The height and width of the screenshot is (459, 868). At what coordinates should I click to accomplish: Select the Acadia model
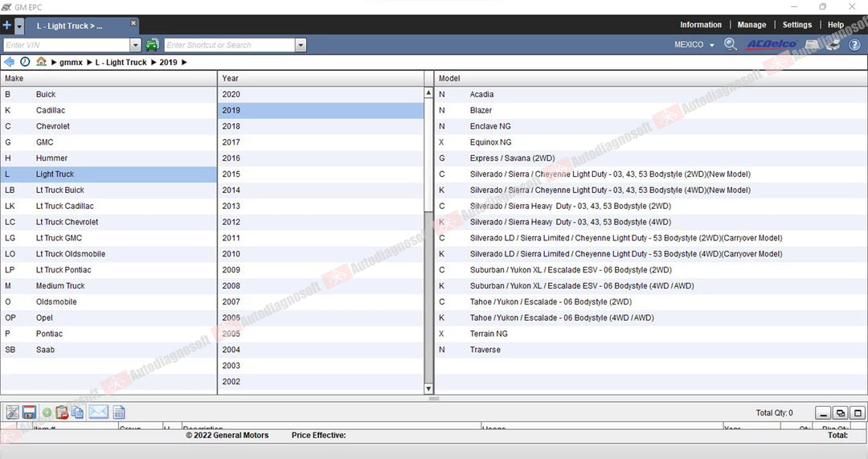(x=651, y=94)
